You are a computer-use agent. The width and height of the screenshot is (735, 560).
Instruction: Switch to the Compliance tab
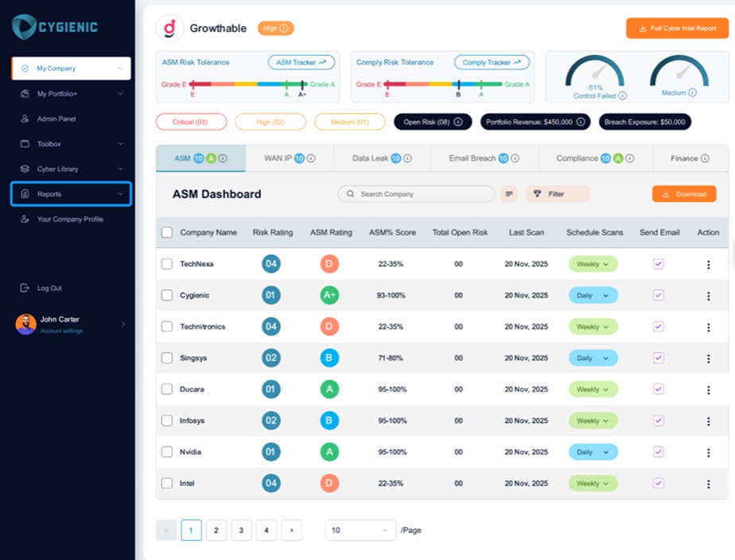coord(595,158)
